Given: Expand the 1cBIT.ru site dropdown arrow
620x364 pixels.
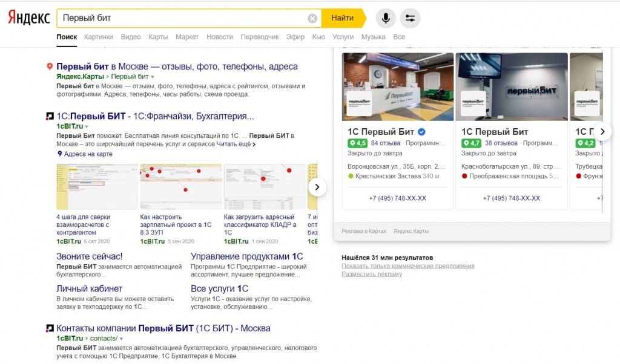Looking at the screenshot, I should (87, 126).
